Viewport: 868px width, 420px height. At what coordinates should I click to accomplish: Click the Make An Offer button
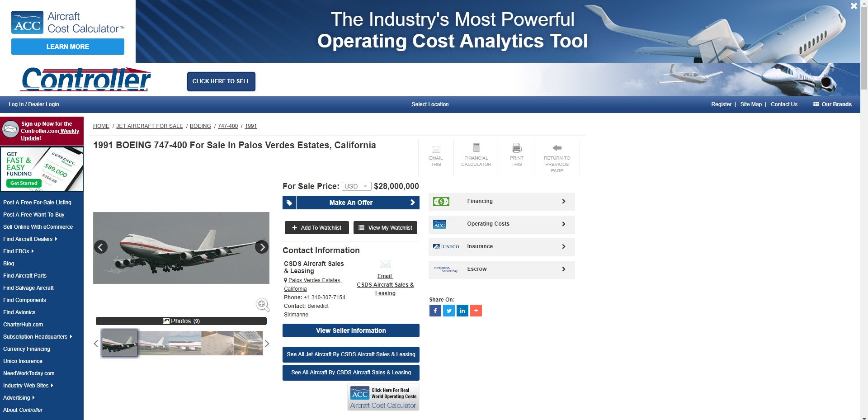click(x=351, y=203)
